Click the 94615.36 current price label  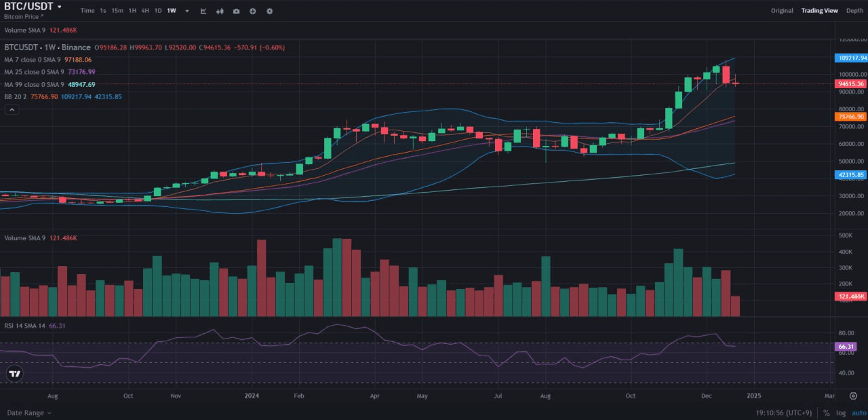(850, 83)
